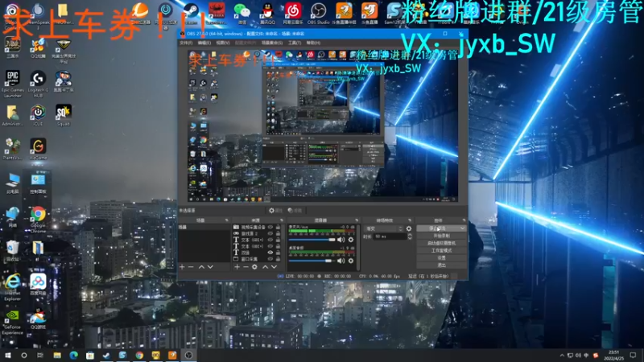Image resolution: width=644 pixels, height=362 pixels.
Task: Add a new scene with the plus icon
Action: [183, 267]
